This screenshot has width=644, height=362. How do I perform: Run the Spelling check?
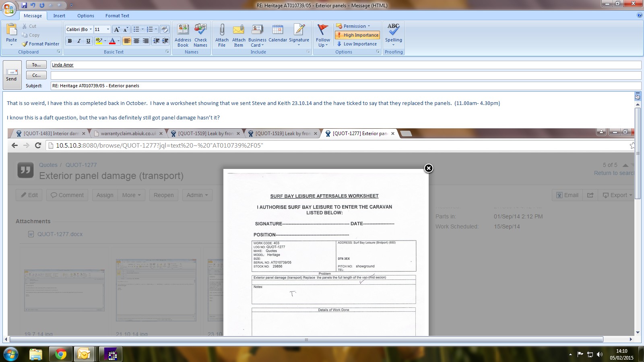(x=393, y=30)
